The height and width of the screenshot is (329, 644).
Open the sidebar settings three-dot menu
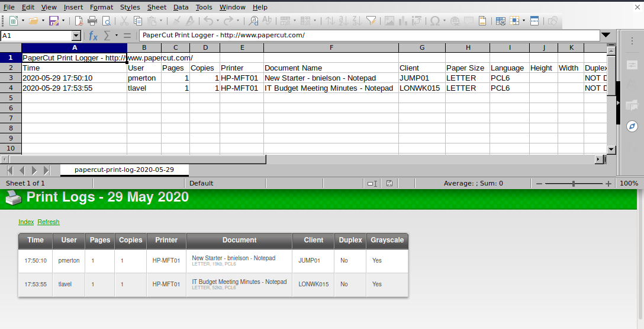[x=632, y=40]
